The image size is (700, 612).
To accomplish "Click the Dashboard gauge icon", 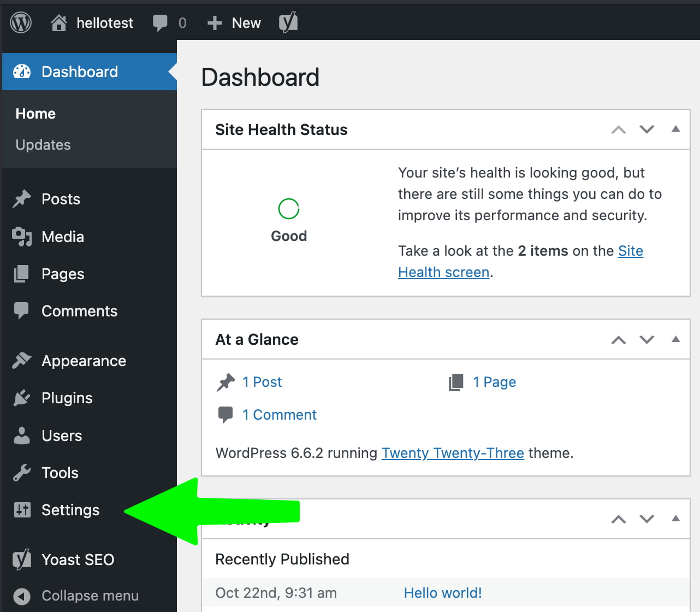I will pos(22,72).
